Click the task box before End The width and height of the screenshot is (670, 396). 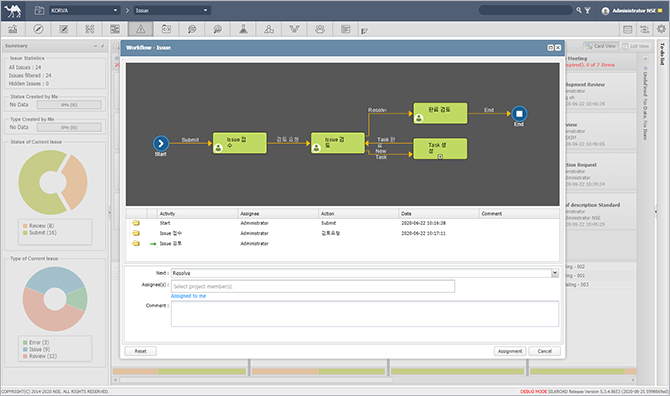tap(440, 113)
